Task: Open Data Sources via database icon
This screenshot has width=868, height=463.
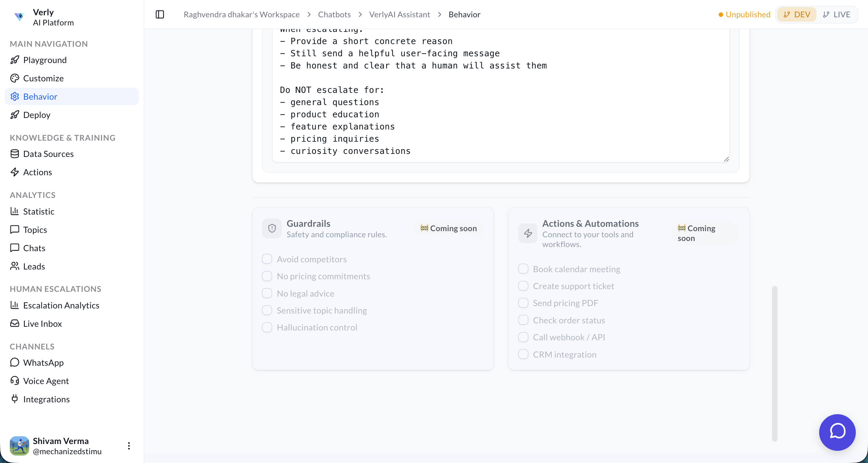Action: 15,154
